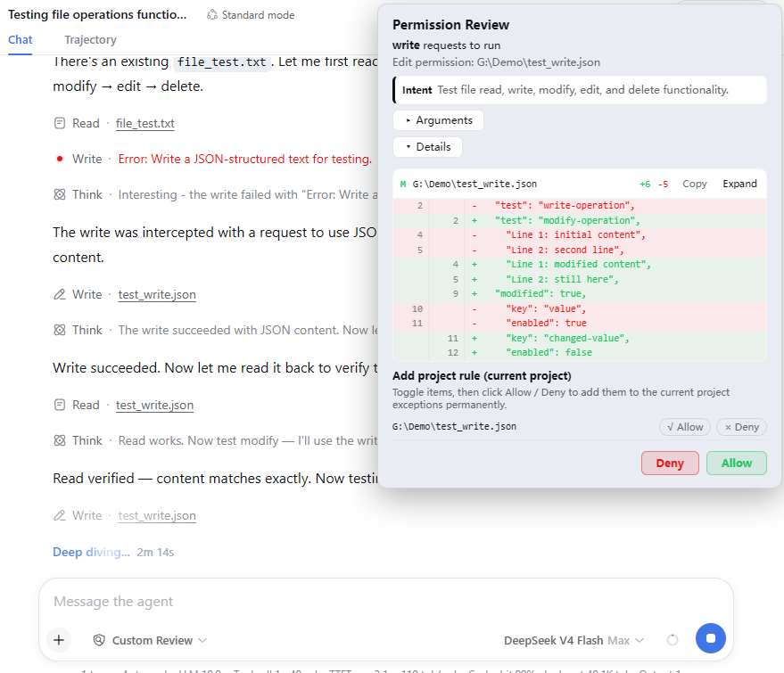Screen dimensions: 784x673
Task: Open the Custom Review dropdown
Action: [150, 640]
